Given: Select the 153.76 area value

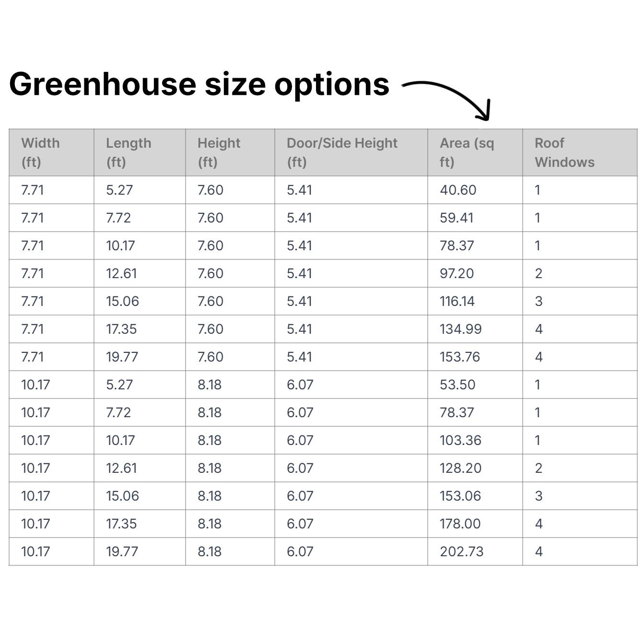Looking at the screenshot, I should click(x=459, y=357).
